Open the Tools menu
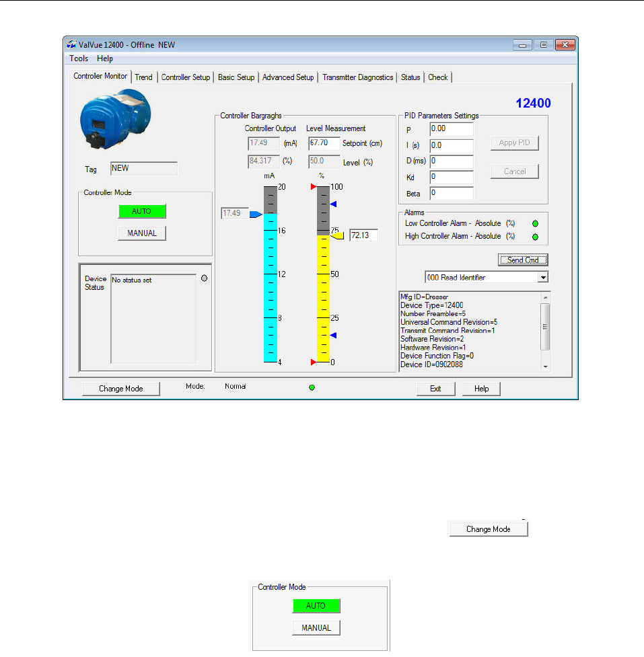 79,59
